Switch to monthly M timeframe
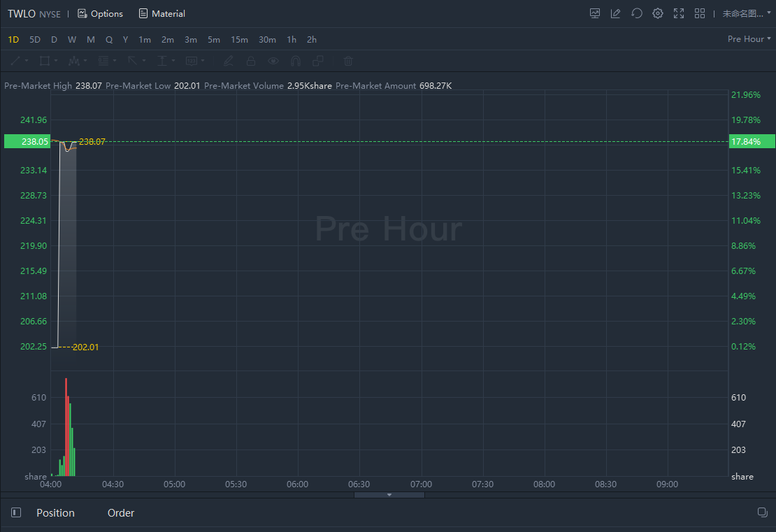The width and height of the screenshot is (776, 532). pyautogui.click(x=91, y=40)
